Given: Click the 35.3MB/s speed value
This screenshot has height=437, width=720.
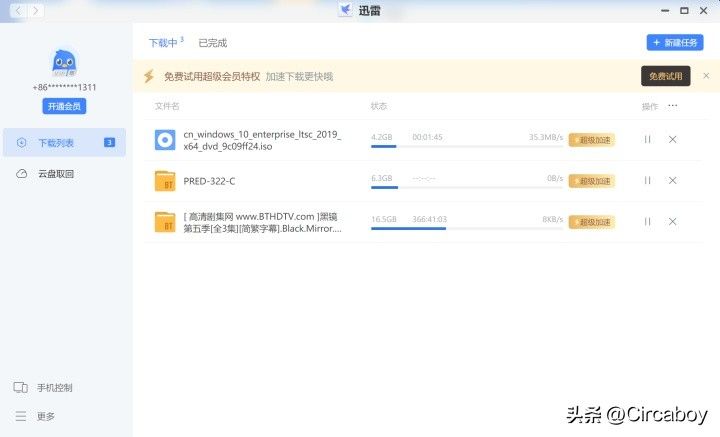Looking at the screenshot, I should point(546,137).
